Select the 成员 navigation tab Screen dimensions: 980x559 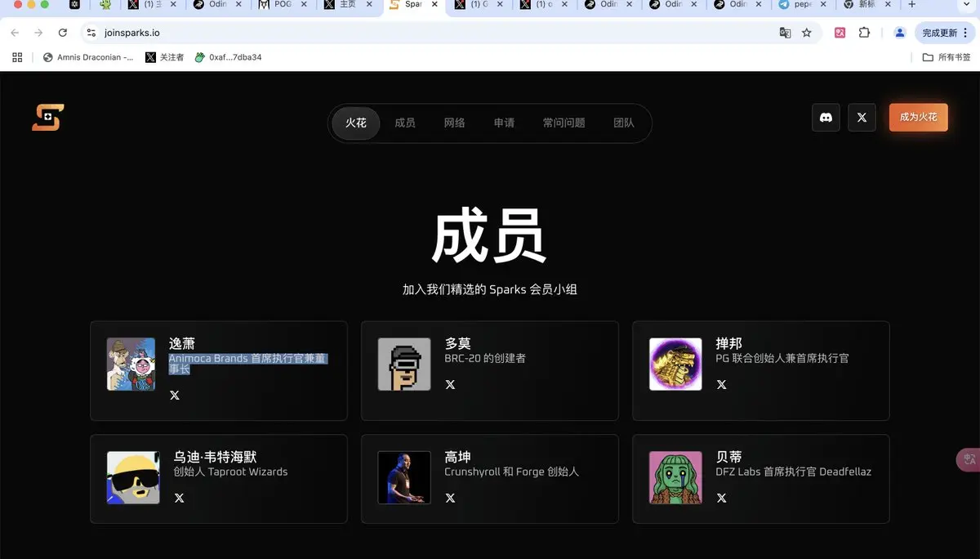click(404, 123)
